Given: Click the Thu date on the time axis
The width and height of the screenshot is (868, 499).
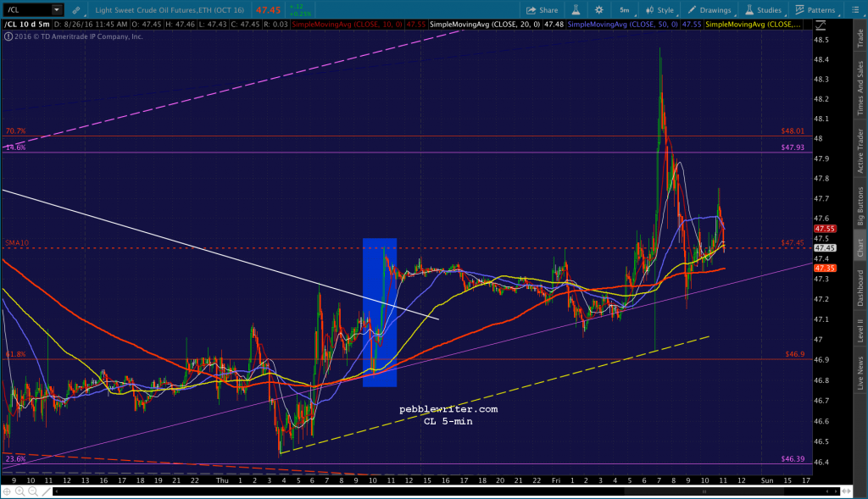Looking at the screenshot, I should tap(222, 480).
